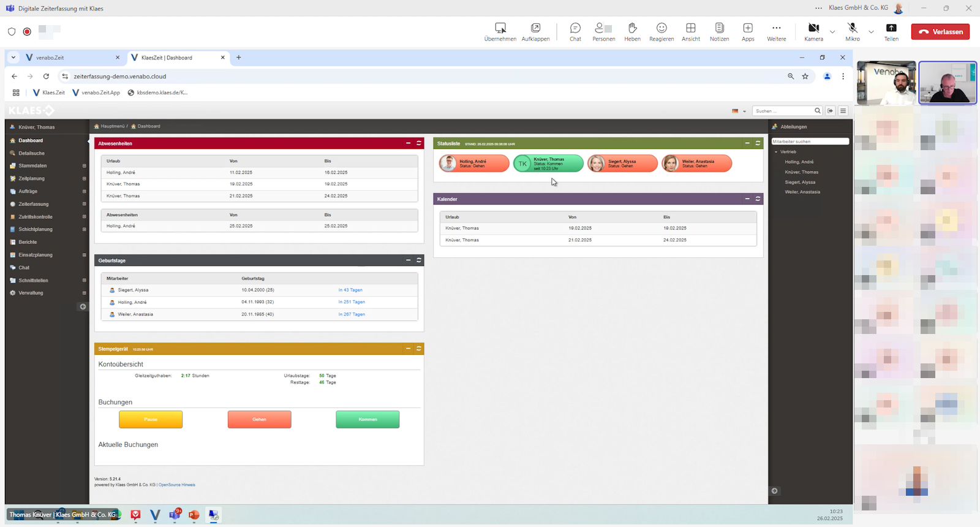The width and height of the screenshot is (980, 527).
Task: Click the browser address bar URL
Action: (x=120, y=77)
